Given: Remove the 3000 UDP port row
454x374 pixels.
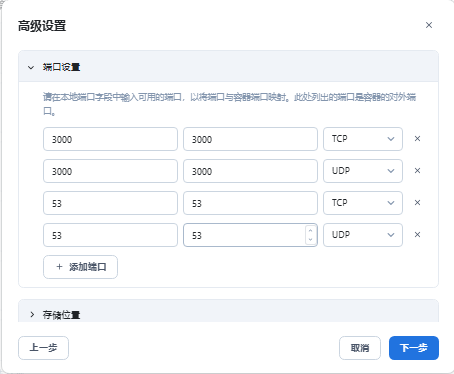Looking at the screenshot, I should [417, 171].
